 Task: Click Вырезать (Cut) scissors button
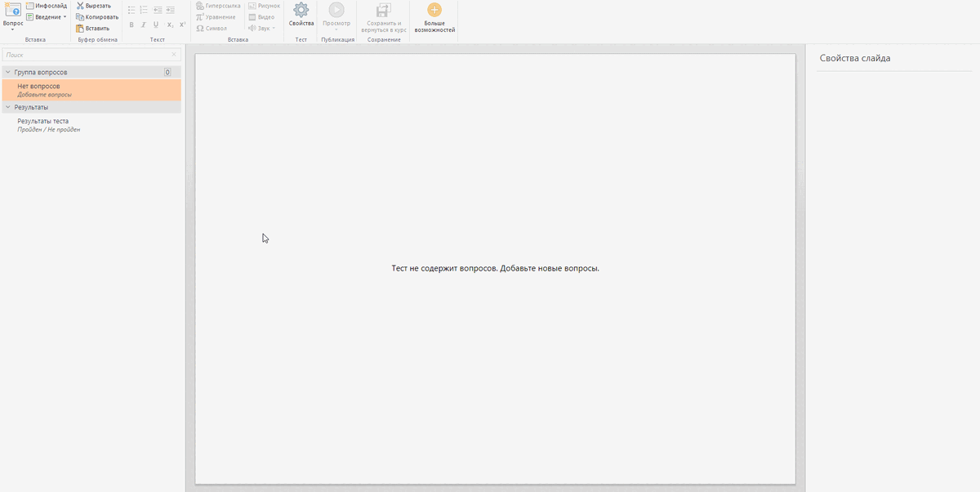pyautogui.click(x=93, y=6)
